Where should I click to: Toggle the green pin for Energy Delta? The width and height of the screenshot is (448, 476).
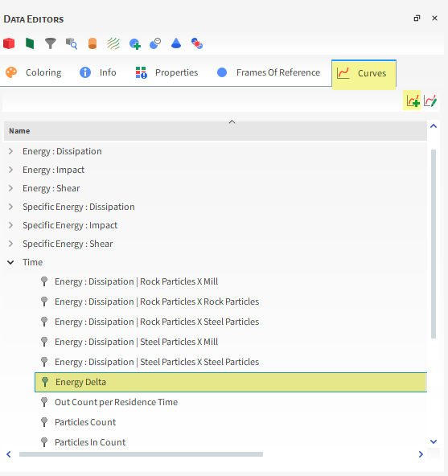click(45, 382)
